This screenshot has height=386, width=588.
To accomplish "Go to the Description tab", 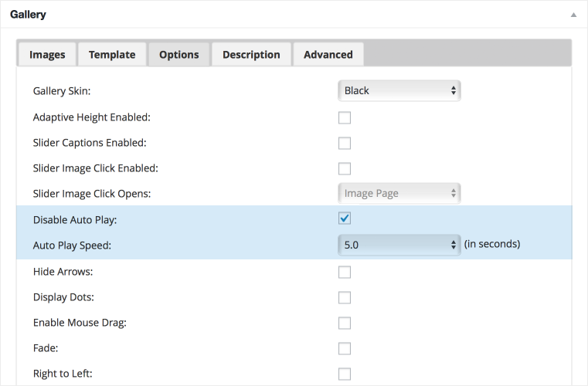I will point(251,55).
